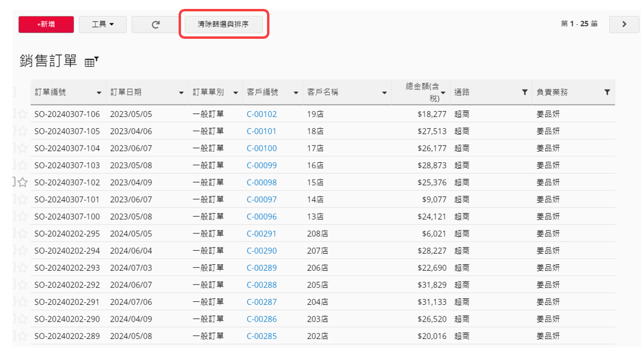Click the 總金額(含稅) column sort arrow
This screenshot has height=358, width=644.
[443, 93]
